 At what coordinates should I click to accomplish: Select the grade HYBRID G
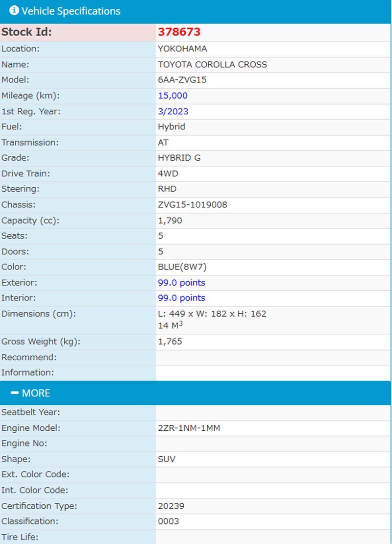point(179,158)
